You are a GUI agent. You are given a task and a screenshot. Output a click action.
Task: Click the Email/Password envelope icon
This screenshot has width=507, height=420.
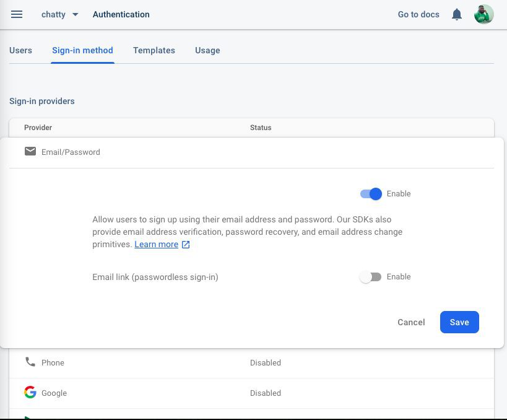[x=30, y=151]
